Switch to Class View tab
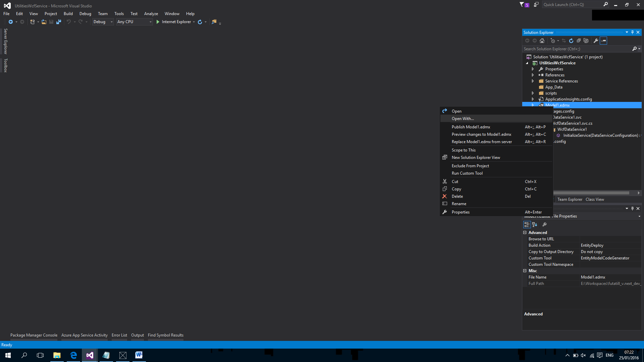The width and height of the screenshot is (644, 362). coord(595,199)
